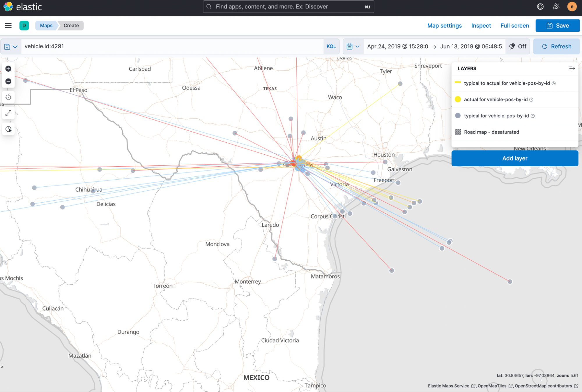
Task: Click the hamburger menu icon top-left
Action: click(8, 25)
